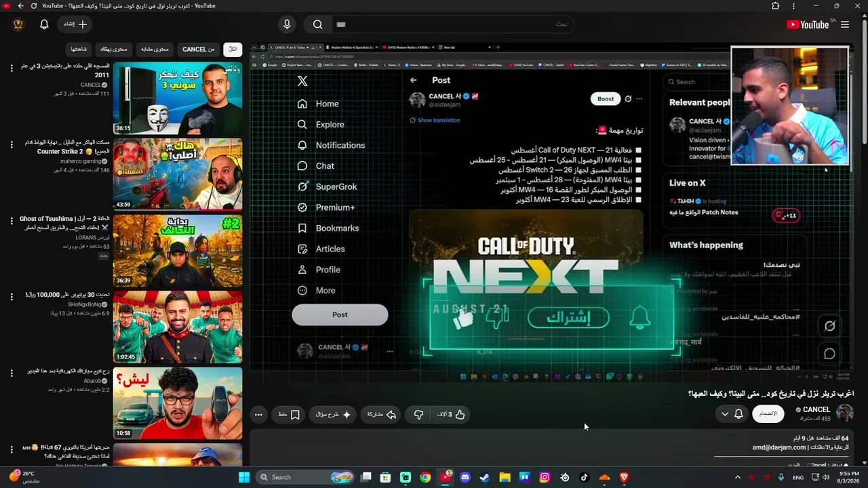The image size is (868, 488).
Task: Open Discord from the taskbar
Action: (465, 477)
